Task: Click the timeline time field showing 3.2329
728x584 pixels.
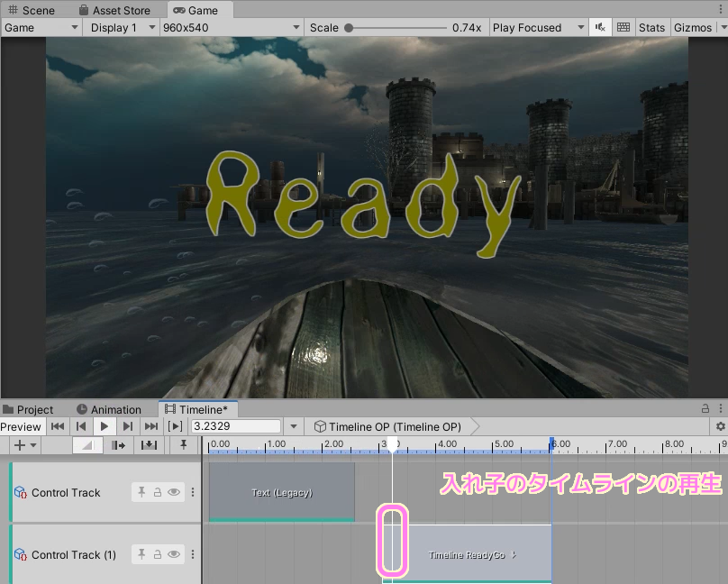Action: 236,426
